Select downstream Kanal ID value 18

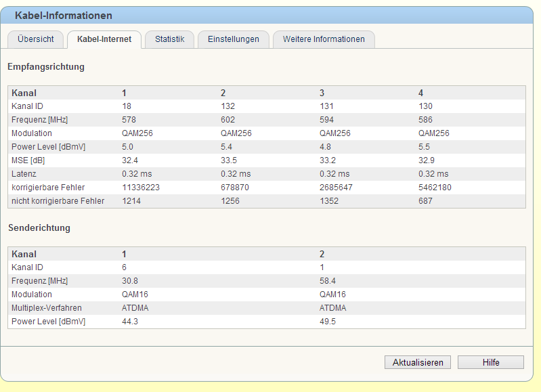(127, 106)
